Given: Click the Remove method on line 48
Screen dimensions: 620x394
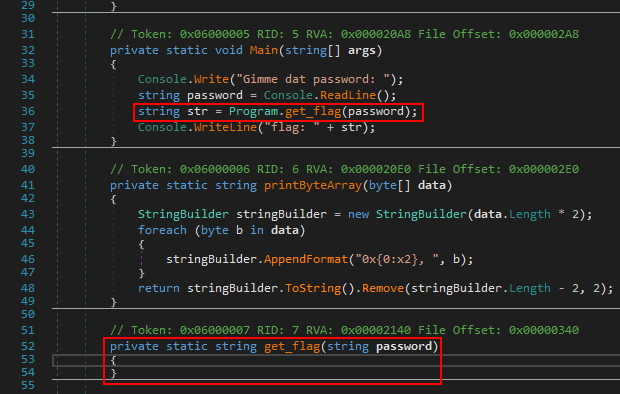Looking at the screenshot, I should [383, 288].
